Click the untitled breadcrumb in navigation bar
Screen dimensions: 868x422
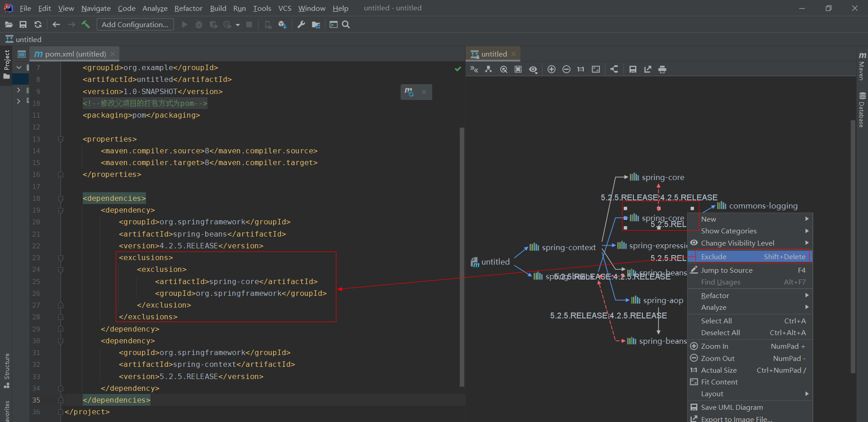[x=24, y=39]
